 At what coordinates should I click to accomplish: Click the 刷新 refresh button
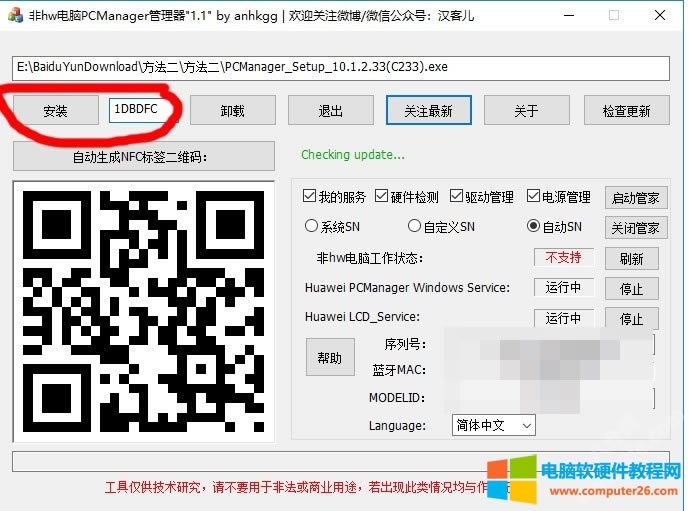[x=632, y=259]
